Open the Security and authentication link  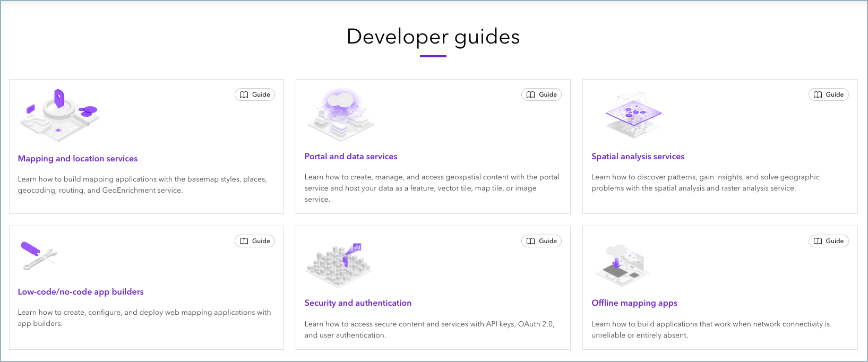[358, 303]
